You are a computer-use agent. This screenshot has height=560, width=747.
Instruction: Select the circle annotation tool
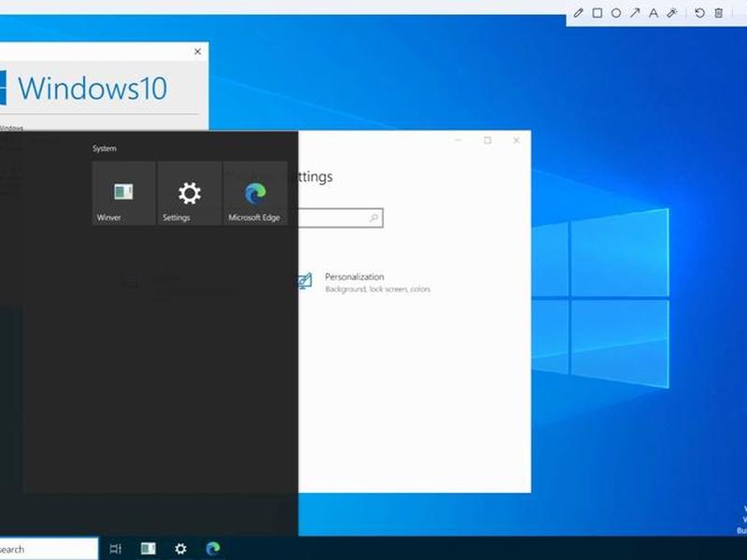point(616,13)
